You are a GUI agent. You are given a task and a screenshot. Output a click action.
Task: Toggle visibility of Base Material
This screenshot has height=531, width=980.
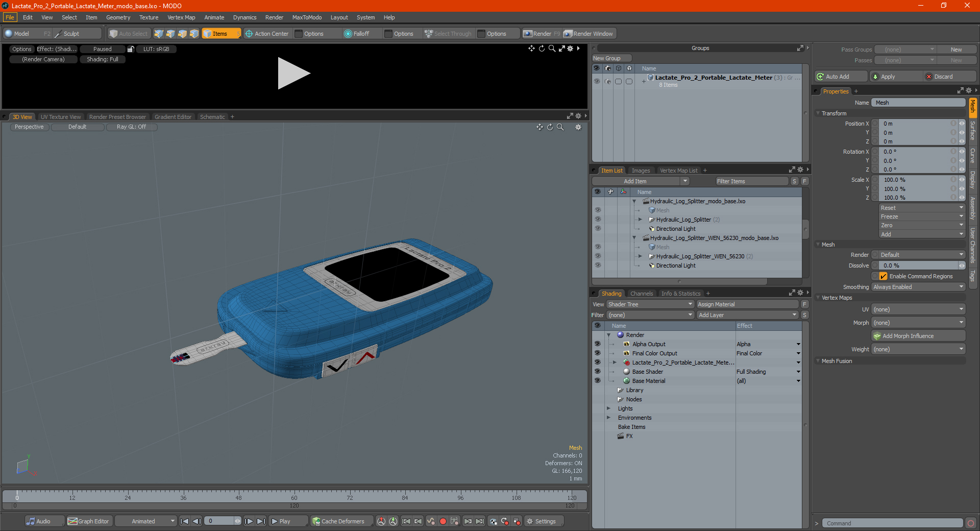click(x=598, y=381)
